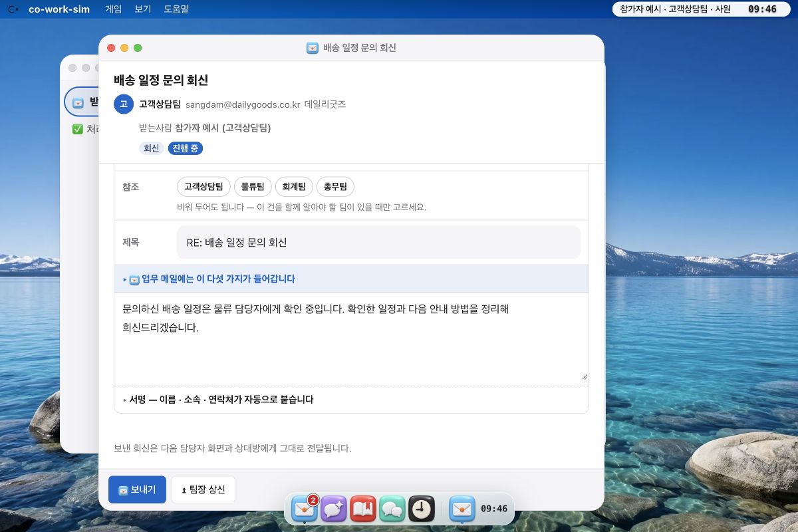Toggle the 회계팀 CC chip

pos(294,187)
